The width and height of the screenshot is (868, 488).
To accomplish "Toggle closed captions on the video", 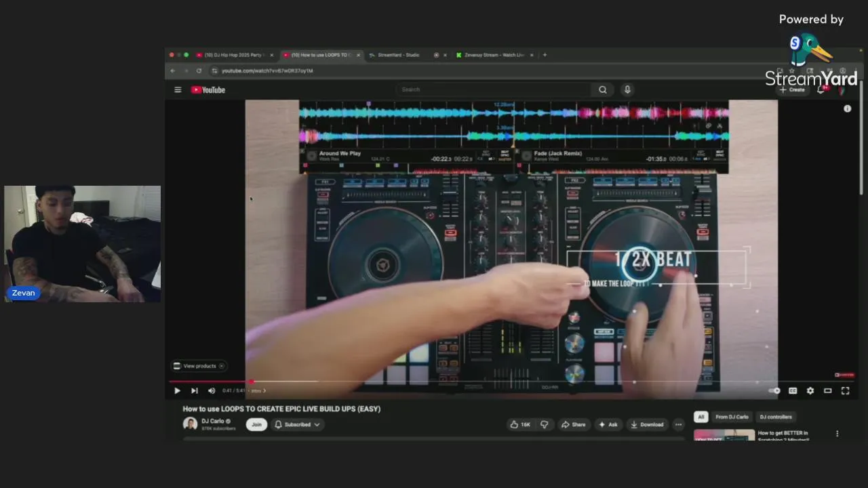I will 793,390.
